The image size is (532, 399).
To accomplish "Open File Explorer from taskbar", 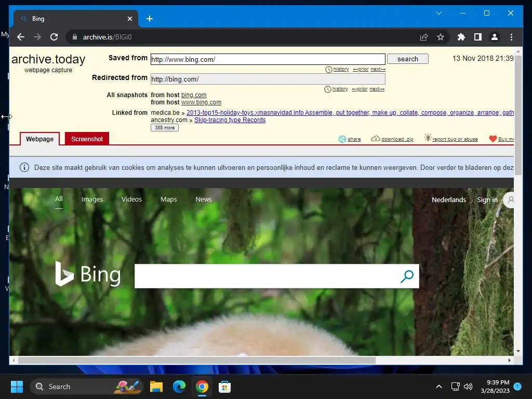I will coord(156,387).
